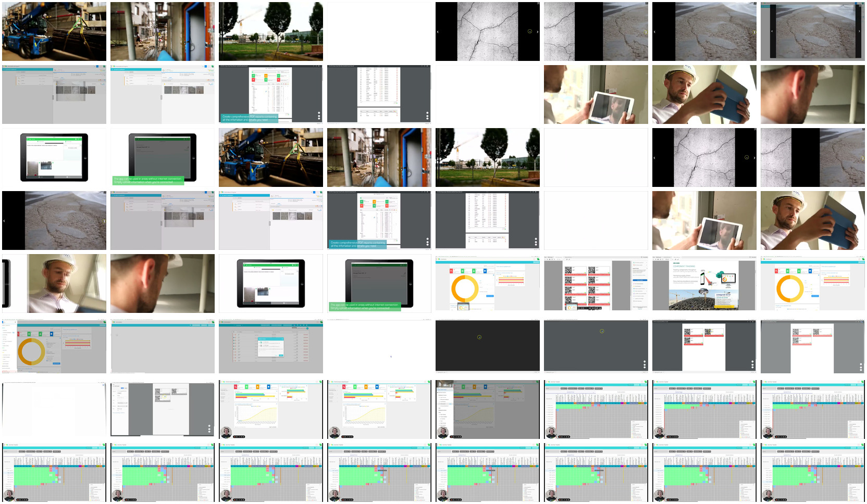This screenshot has width=867, height=504.
Task: Select the second trees-and-field construction site thumbnail
Action: tap(488, 157)
